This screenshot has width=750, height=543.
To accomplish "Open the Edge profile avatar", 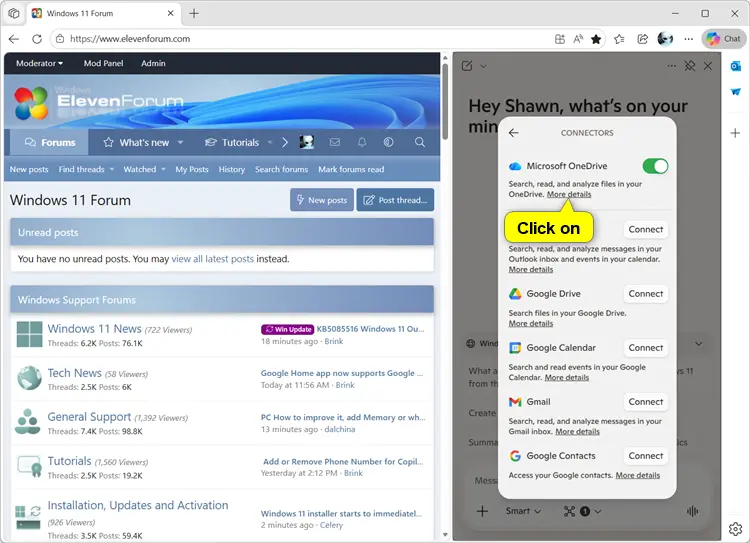I will pos(665,39).
